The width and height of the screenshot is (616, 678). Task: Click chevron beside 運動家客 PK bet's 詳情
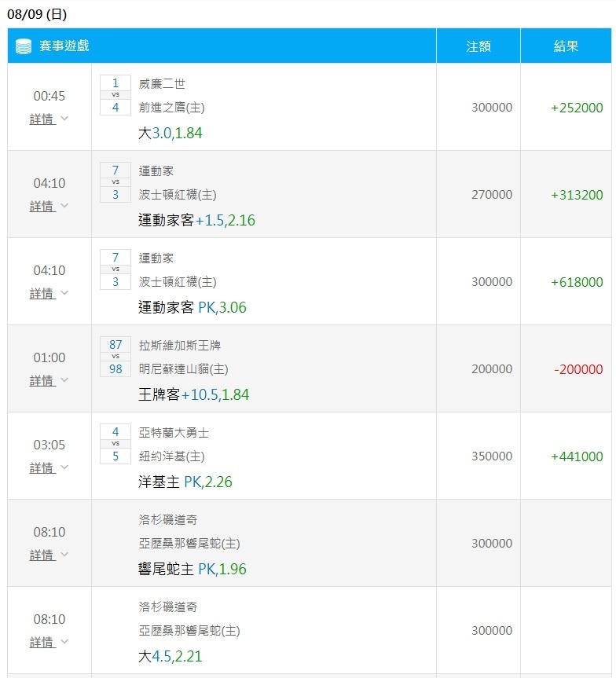pos(64,293)
